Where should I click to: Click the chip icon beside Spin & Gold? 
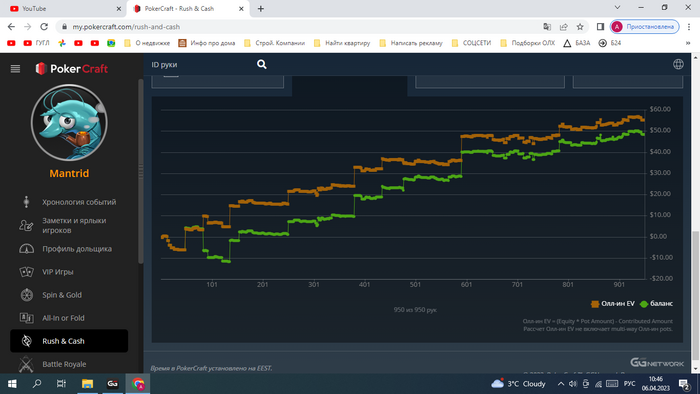point(27,295)
